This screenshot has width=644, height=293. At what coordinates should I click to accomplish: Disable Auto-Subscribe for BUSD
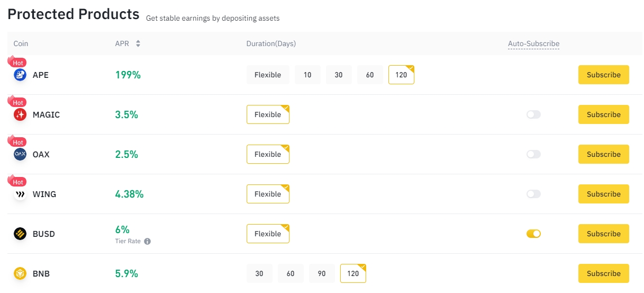(x=533, y=234)
